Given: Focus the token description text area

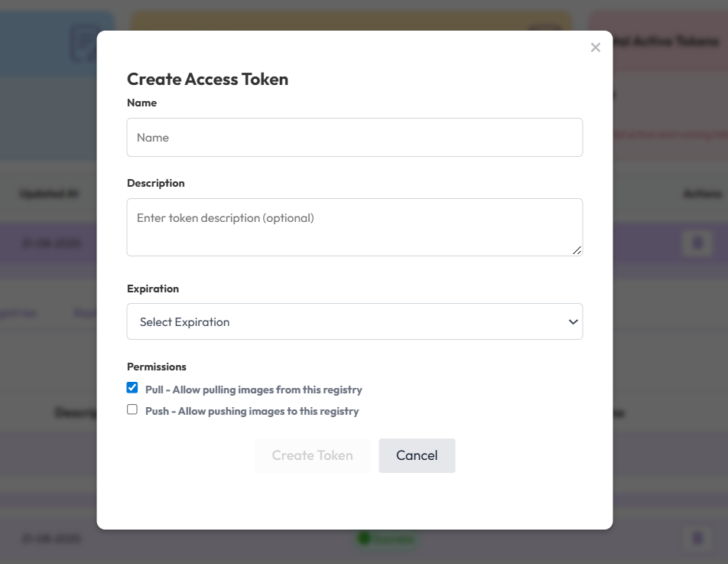Looking at the screenshot, I should [354, 227].
